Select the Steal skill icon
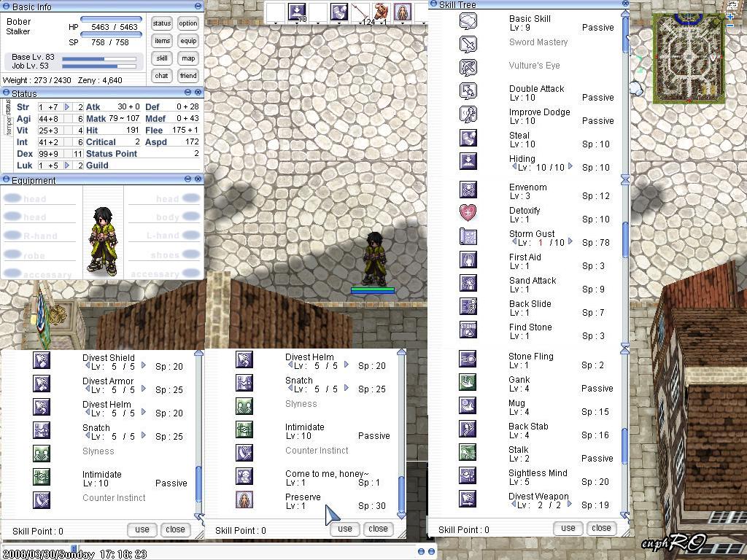The image size is (747, 560). pos(468,138)
